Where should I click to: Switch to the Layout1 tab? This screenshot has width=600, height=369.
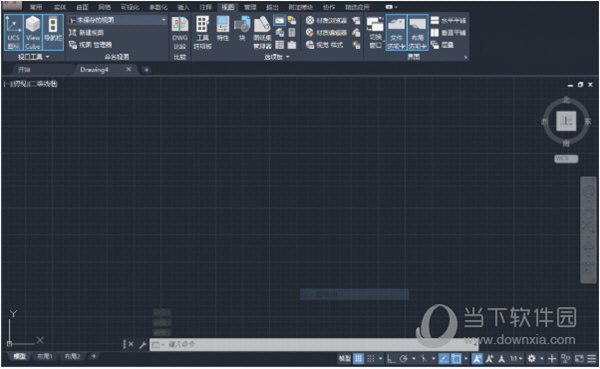pyautogui.click(x=44, y=357)
